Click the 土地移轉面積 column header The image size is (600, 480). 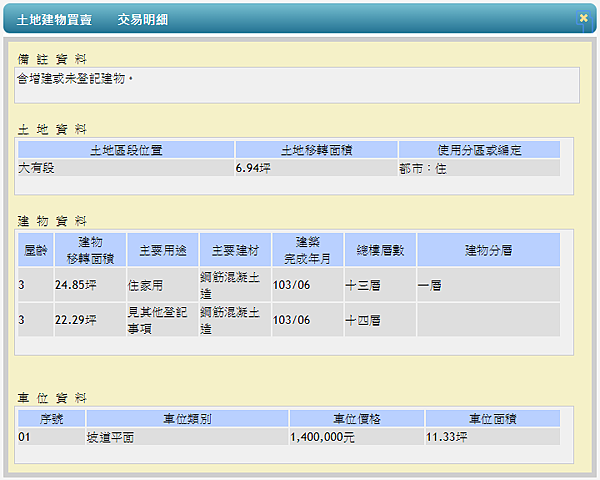coord(316,150)
